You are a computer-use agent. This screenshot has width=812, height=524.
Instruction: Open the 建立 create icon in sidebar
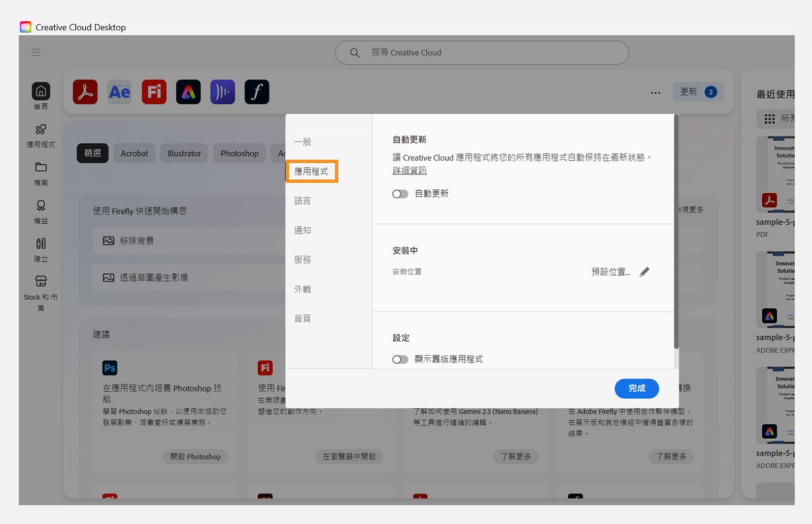(41, 243)
